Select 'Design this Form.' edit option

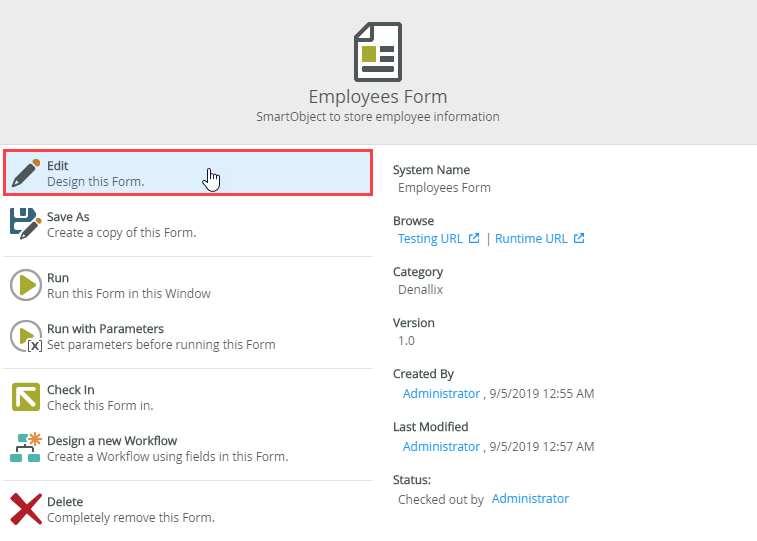pos(96,182)
